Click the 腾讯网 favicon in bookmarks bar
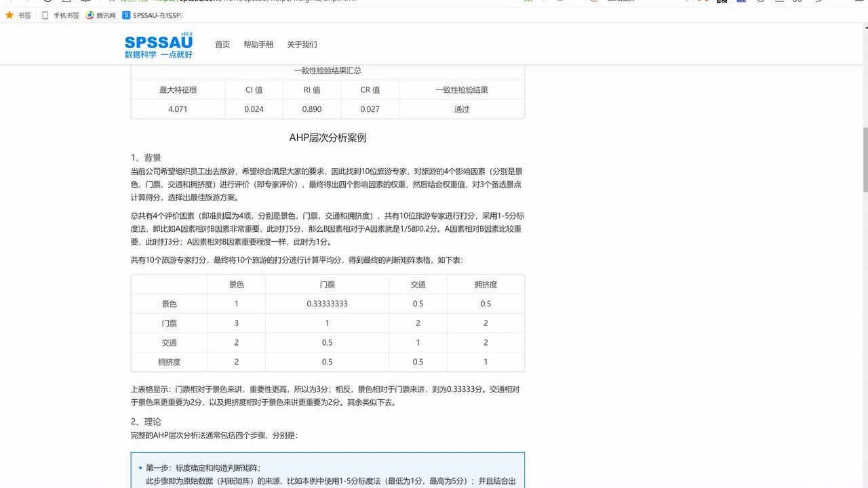The height and width of the screenshot is (488, 868). pos(90,14)
